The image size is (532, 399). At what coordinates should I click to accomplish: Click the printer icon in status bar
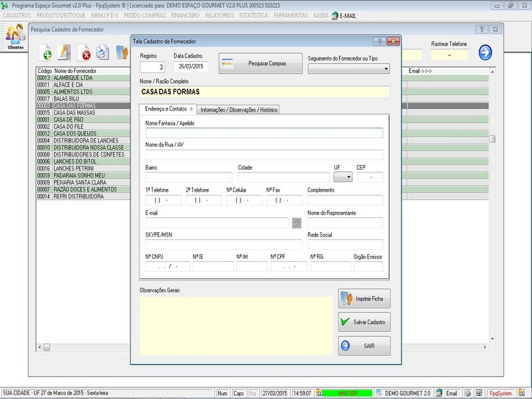pos(467,393)
